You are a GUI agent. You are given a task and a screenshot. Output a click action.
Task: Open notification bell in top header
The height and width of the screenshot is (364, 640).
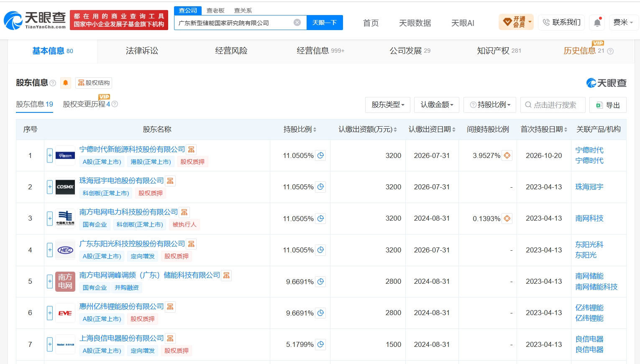click(x=597, y=23)
